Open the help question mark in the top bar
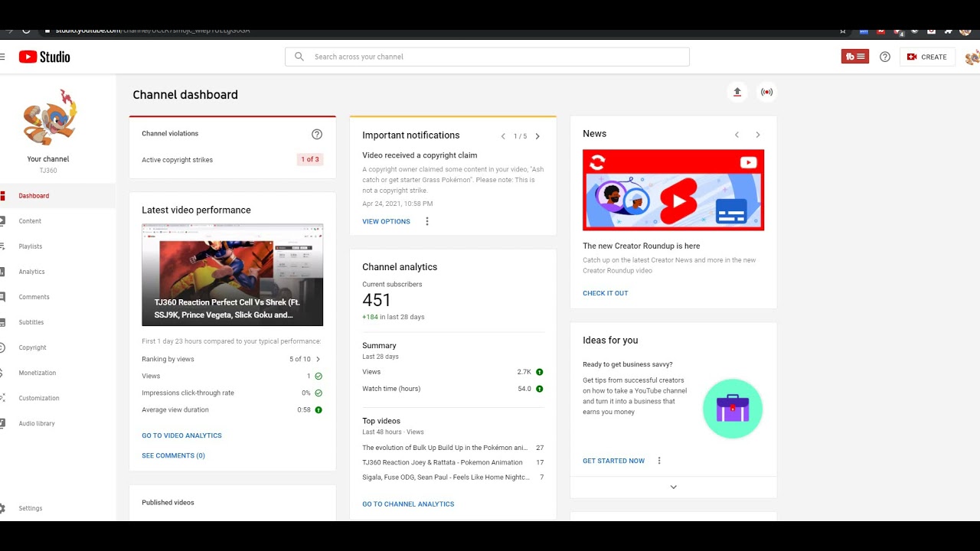The image size is (980, 551). (x=885, y=57)
